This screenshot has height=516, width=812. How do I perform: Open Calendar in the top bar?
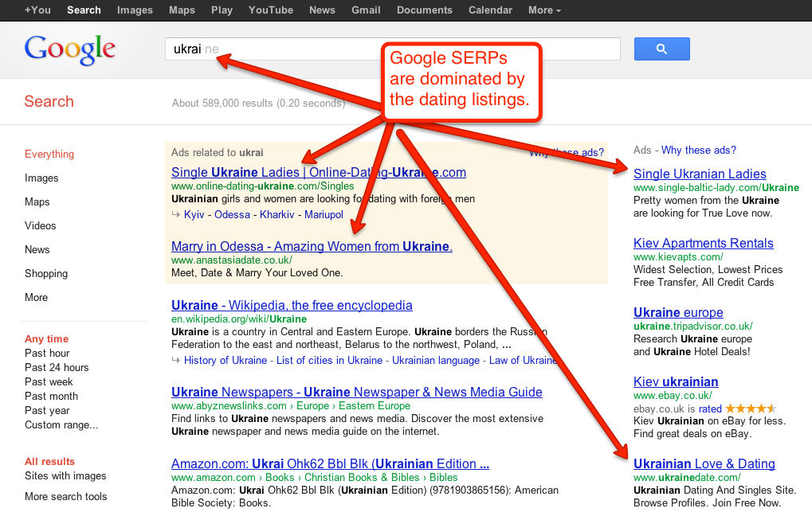click(490, 10)
